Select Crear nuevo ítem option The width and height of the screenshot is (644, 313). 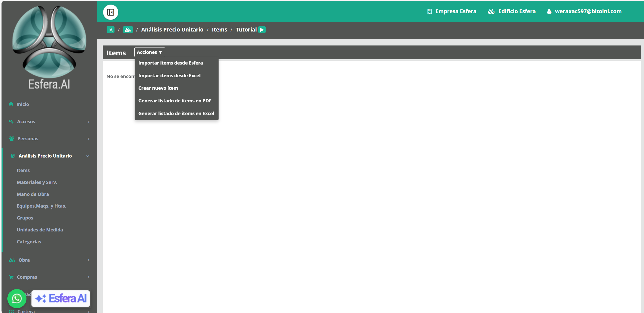tap(158, 88)
